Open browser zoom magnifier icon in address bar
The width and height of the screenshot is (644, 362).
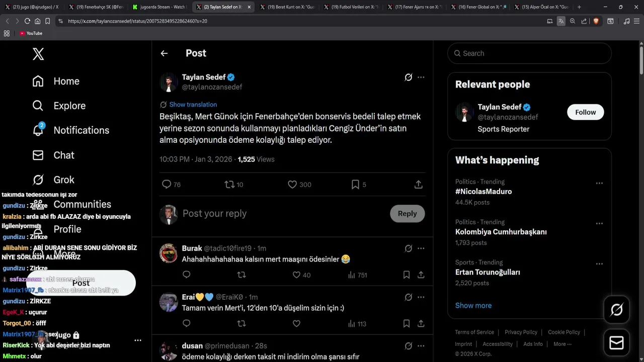tap(573, 21)
